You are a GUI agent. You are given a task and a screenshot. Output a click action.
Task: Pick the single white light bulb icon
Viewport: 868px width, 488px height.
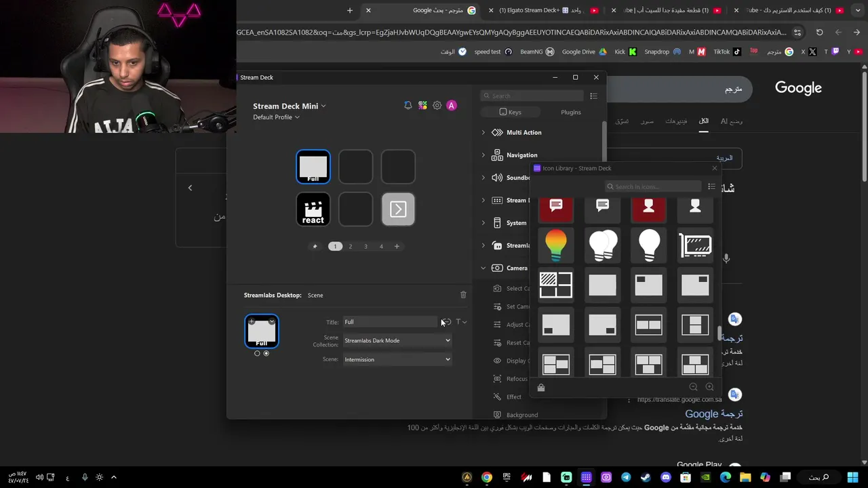pyautogui.click(x=649, y=245)
